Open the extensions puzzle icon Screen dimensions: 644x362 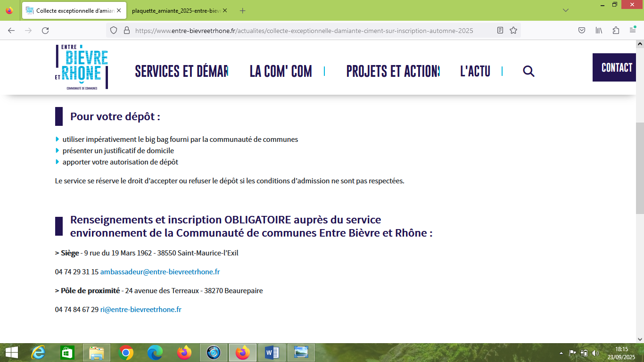pyautogui.click(x=616, y=30)
